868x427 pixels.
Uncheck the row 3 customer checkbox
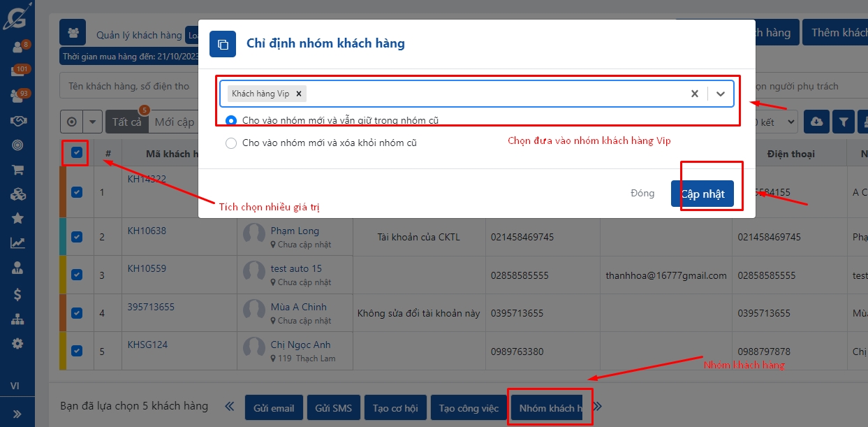point(77,275)
